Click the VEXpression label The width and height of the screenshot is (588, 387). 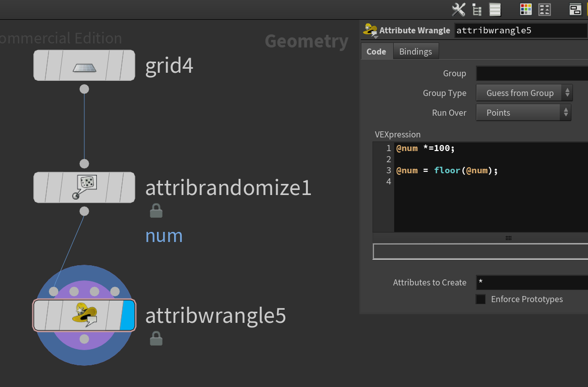point(398,134)
